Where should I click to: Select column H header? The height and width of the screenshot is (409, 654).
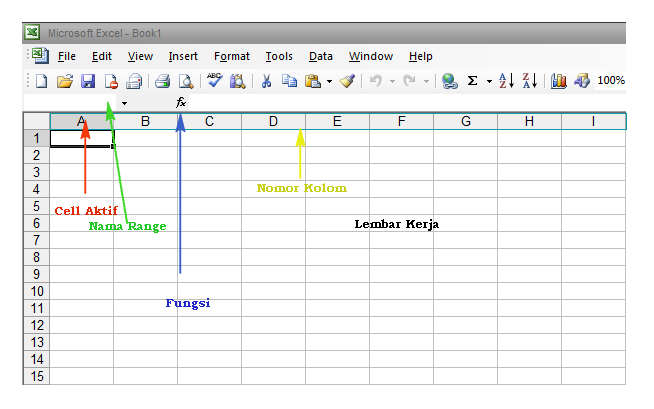pyautogui.click(x=529, y=121)
